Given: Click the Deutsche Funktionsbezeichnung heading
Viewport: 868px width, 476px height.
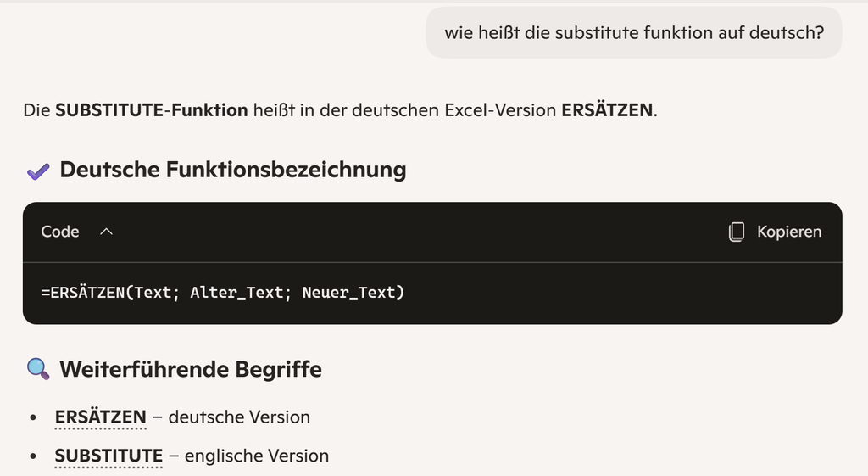Looking at the screenshot, I should 232,170.
